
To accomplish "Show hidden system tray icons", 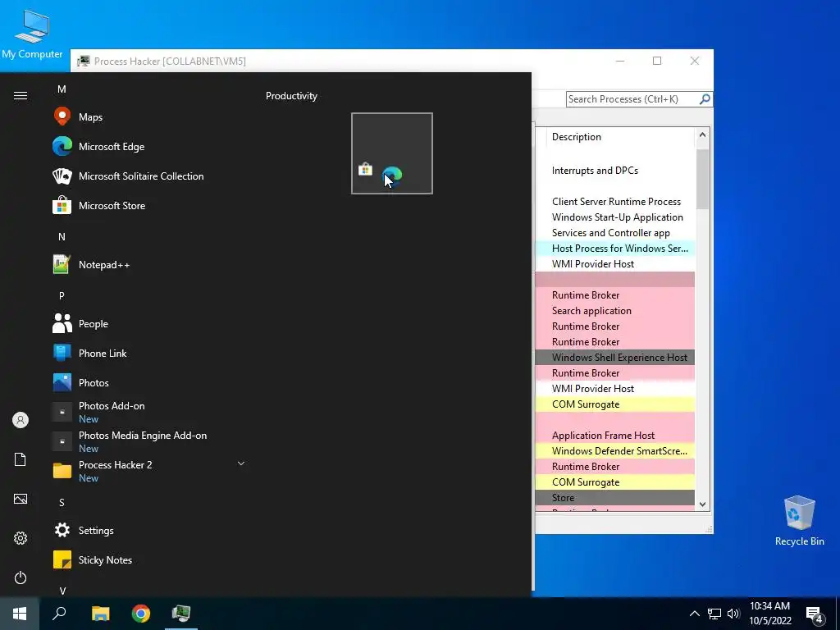I will pos(694,614).
